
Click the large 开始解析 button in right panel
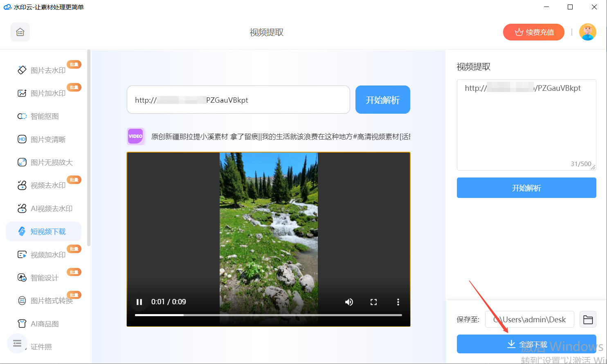[x=526, y=188]
